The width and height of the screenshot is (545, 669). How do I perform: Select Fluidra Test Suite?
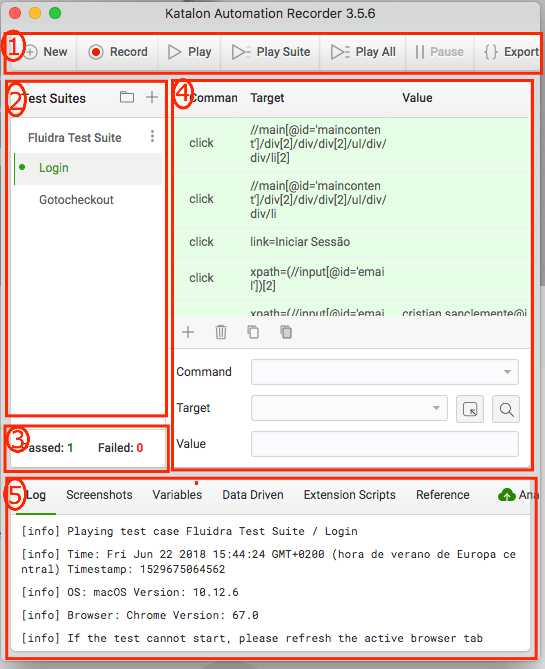[x=75, y=138]
